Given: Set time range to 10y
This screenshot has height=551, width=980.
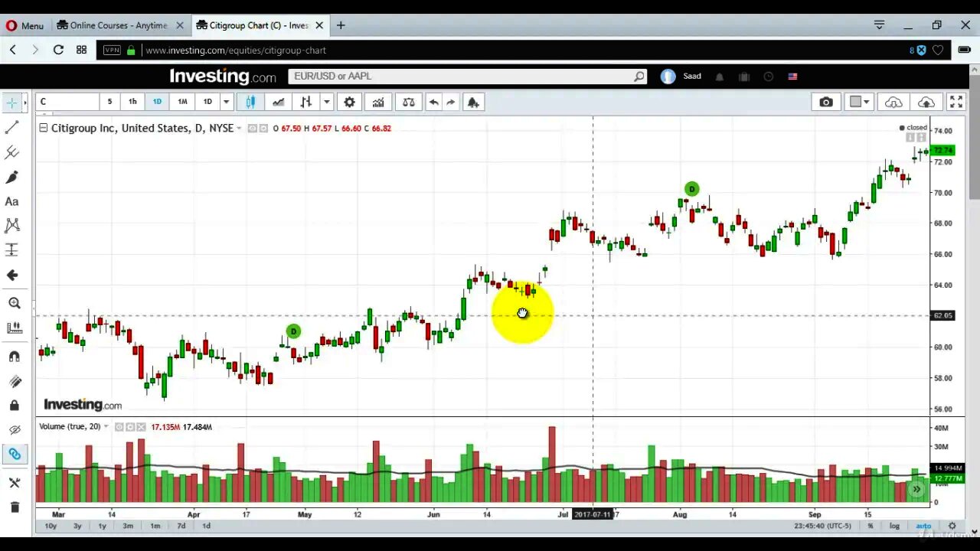Looking at the screenshot, I should click(x=51, y=526).
